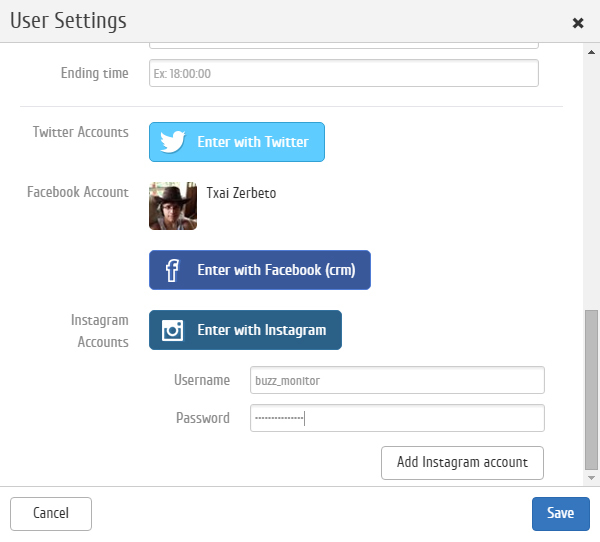This screenshot has width=600, height=542.
Task: Click the Txai Zerbeto account name
Action: [241, 193]
